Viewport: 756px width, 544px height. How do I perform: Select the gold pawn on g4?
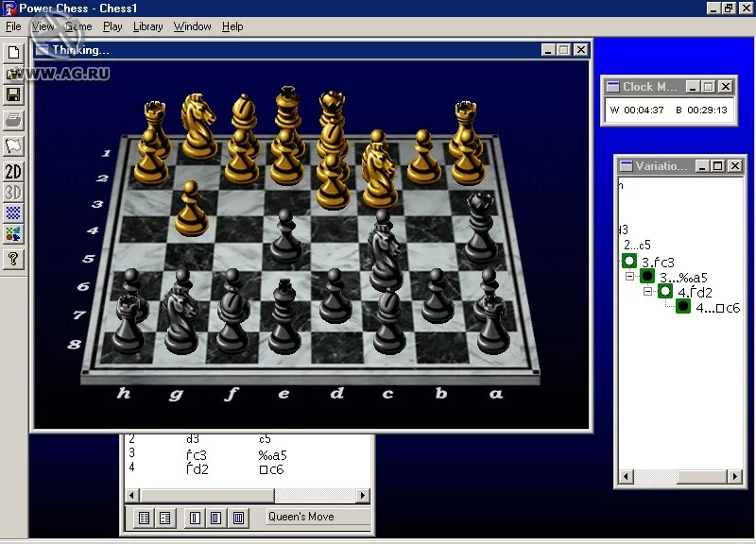[192, 208]
